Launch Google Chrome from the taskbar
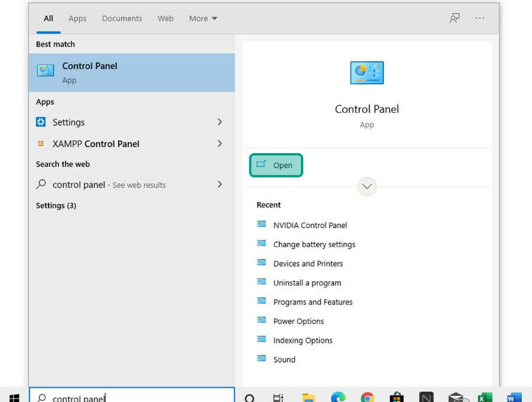The height and width of the screenshot is (402, 532). (x=368, y=397)
